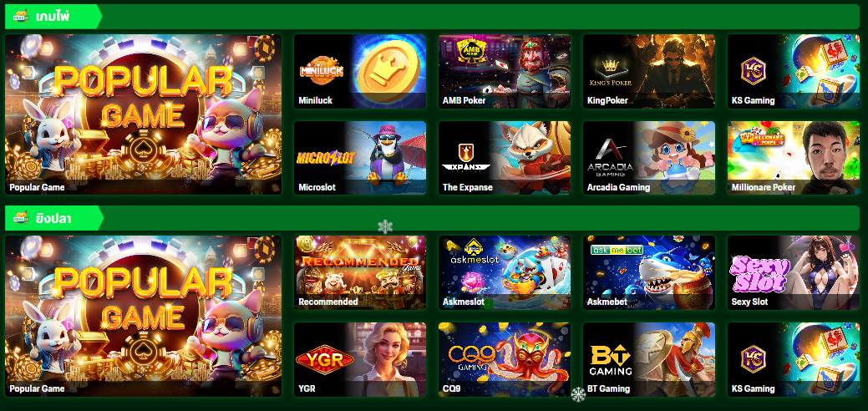868x411 pixels.
Task: Open the YGR provider card
Action: [x=360, y=359]
